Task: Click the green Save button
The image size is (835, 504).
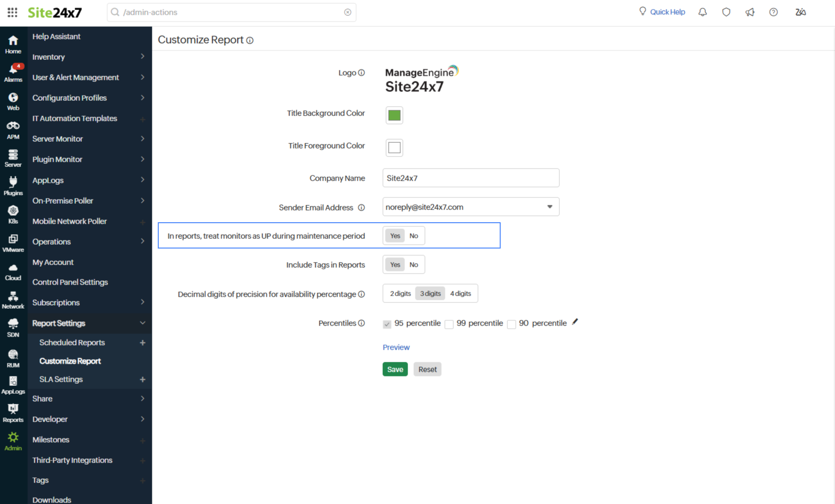Action: [395, 370]
